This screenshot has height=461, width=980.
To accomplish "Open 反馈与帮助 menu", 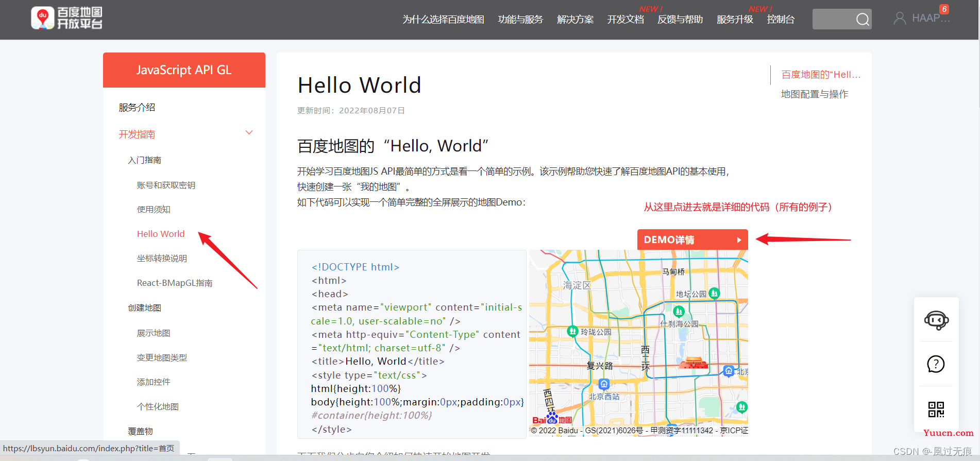I will [680, 20].
